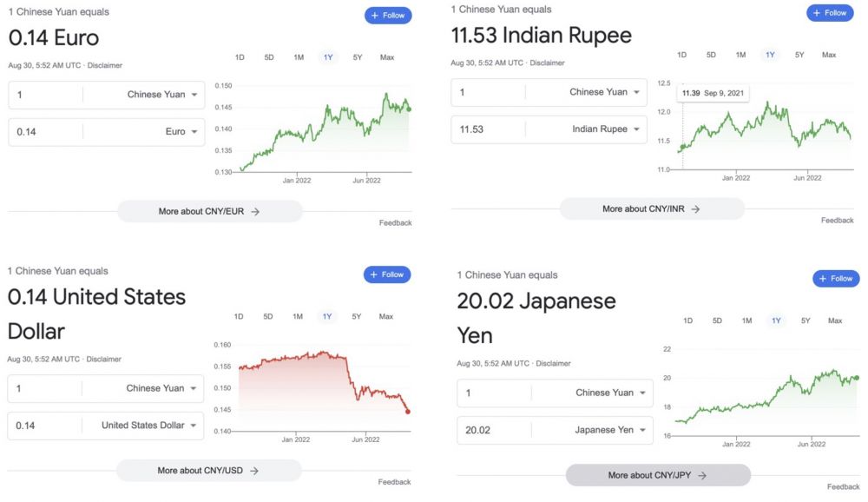
Task: Open More about CNY/EUR link
Action: 209,211
